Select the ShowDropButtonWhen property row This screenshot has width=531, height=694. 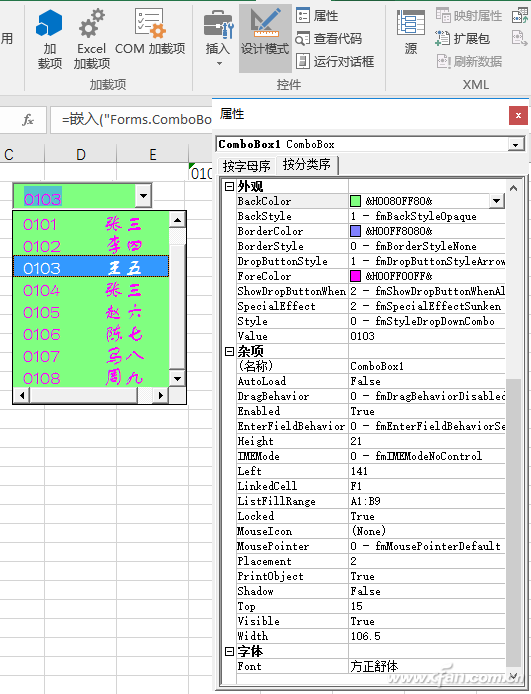tap(371, 291)
